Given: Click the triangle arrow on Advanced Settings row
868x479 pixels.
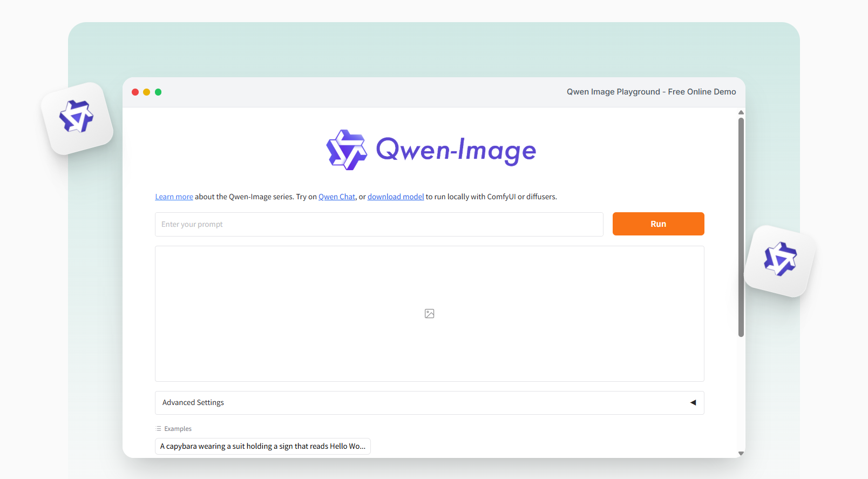Looking at the screenshot, I should (693, 403).
